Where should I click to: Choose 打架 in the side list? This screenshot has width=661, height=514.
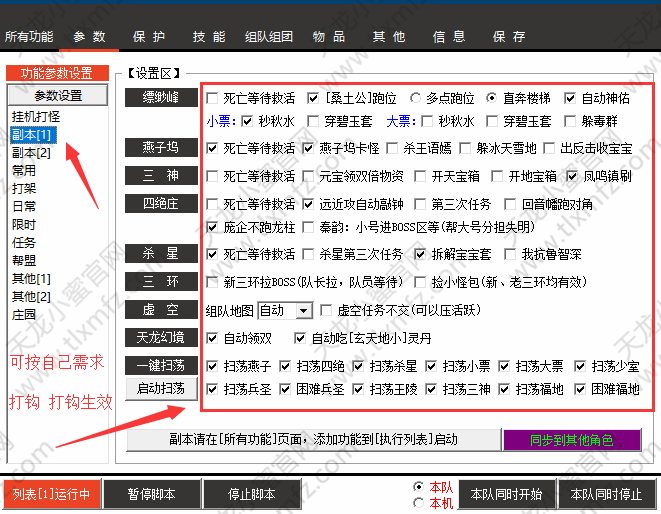(24, 188)
